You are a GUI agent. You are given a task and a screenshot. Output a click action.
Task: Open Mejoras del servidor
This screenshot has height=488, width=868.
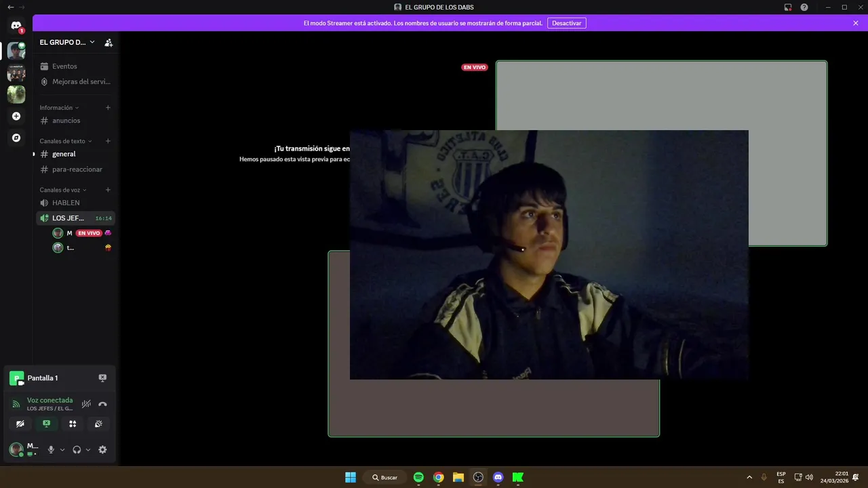point(75,81)
